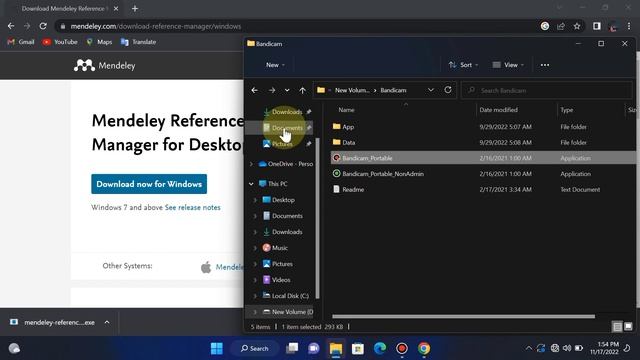Select Bandicam_Portable_NonAdmin application
Image resolution: width=640 pixels, height=360 pixels.
[383, 174]
